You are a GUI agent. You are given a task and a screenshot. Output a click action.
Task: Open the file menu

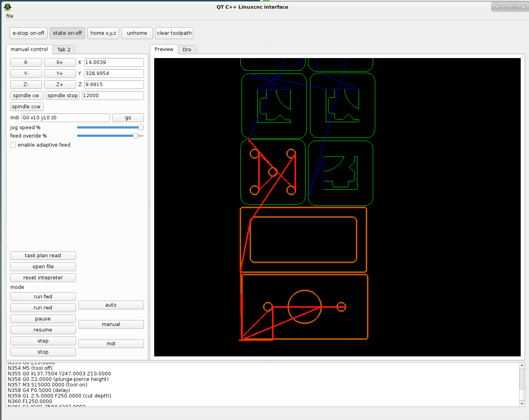(10, 16)
